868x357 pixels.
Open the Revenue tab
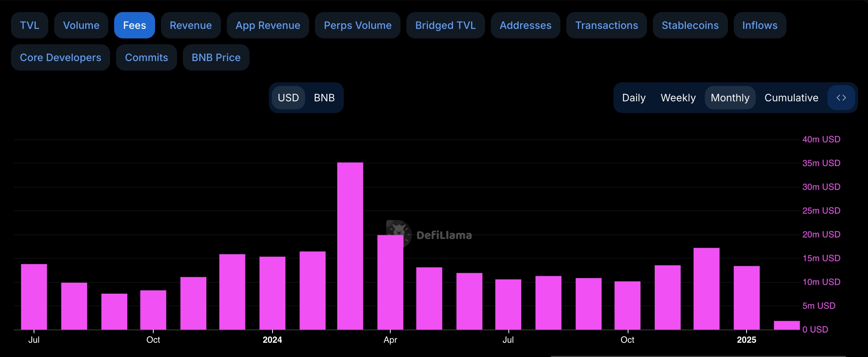click(191, 25)
